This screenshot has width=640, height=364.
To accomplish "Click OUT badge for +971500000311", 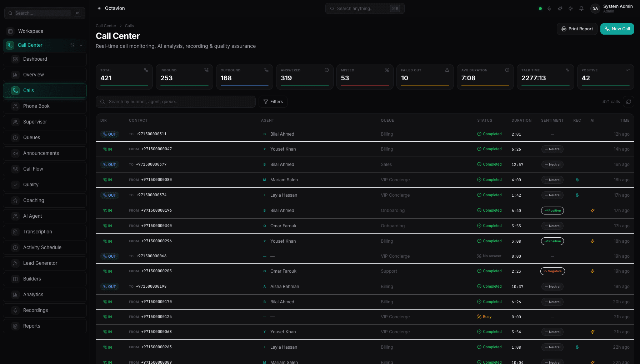I will [x=110, y=134].
